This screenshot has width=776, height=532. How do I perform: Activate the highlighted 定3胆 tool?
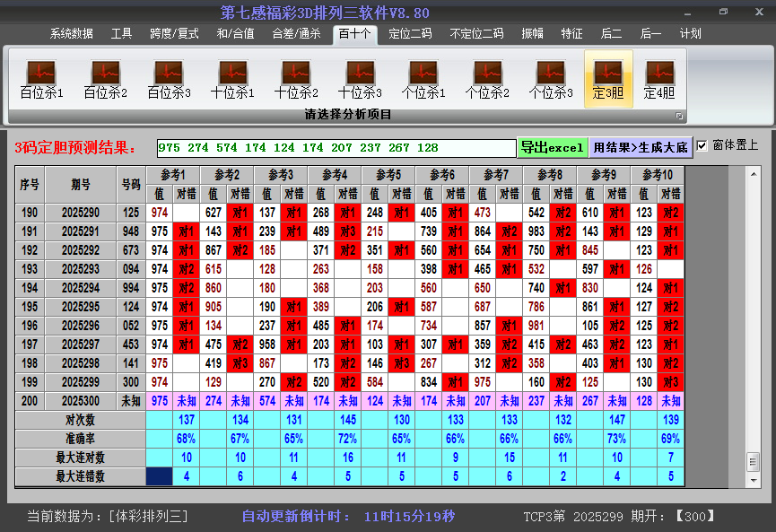click(608, 76)
